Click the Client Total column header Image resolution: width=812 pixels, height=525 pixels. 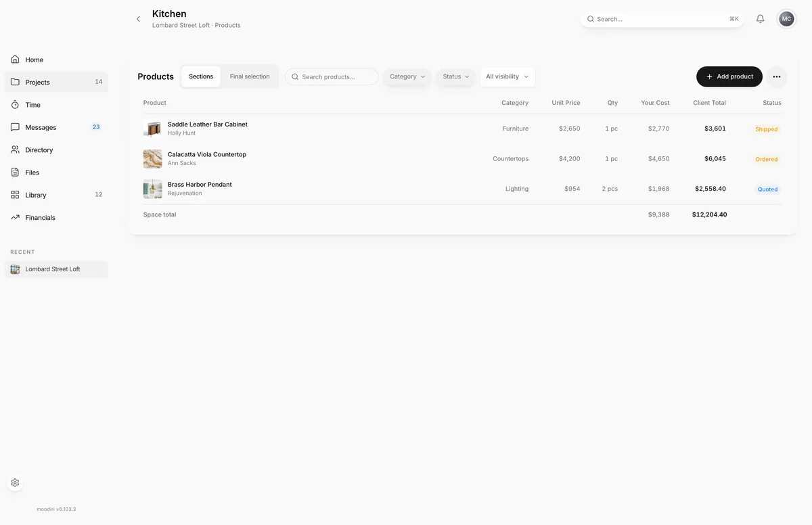click(x=709, y=103)
